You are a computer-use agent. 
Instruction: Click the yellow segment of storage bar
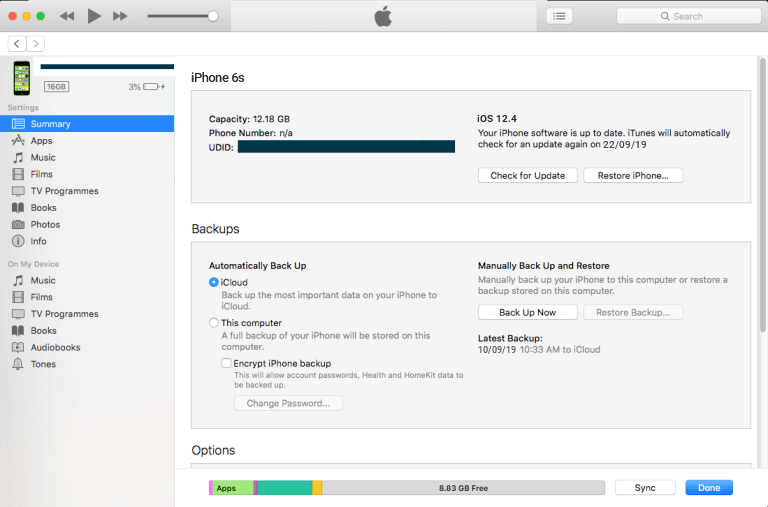pos(317,488)
